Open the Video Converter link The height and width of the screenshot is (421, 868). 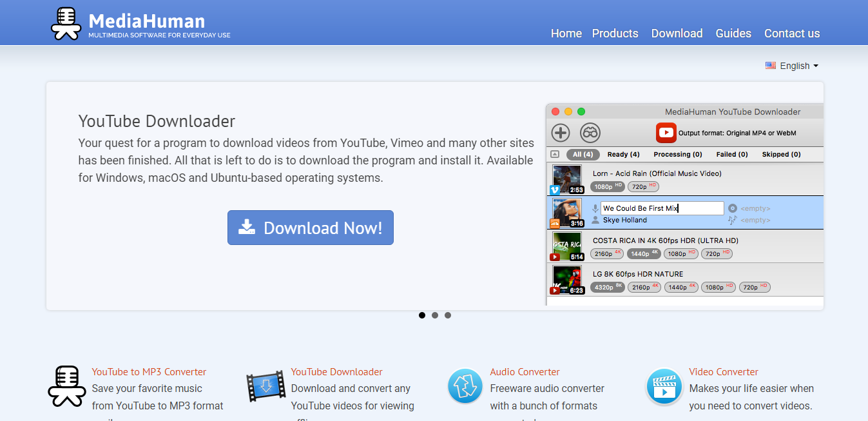click(x=724, y=372)
